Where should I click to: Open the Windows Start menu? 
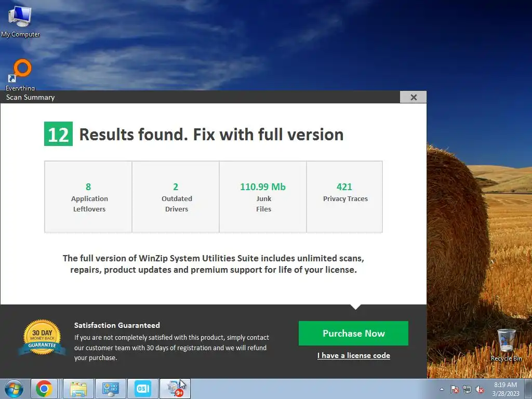[14, 389]
